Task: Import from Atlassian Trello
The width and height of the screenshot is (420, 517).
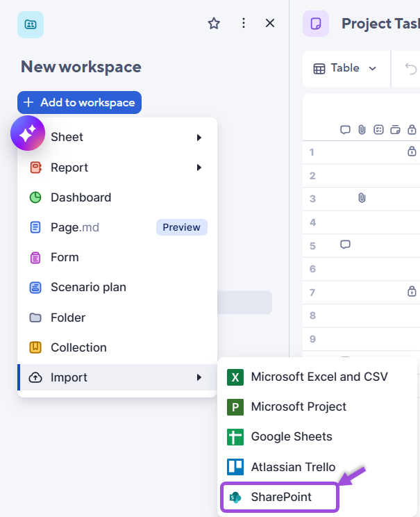Action: (316, 467)
